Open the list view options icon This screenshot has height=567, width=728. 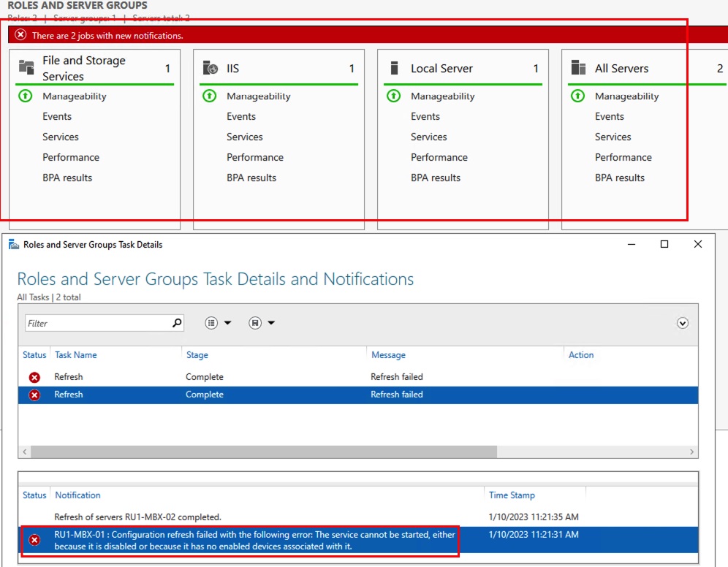[x=211, y=323]
